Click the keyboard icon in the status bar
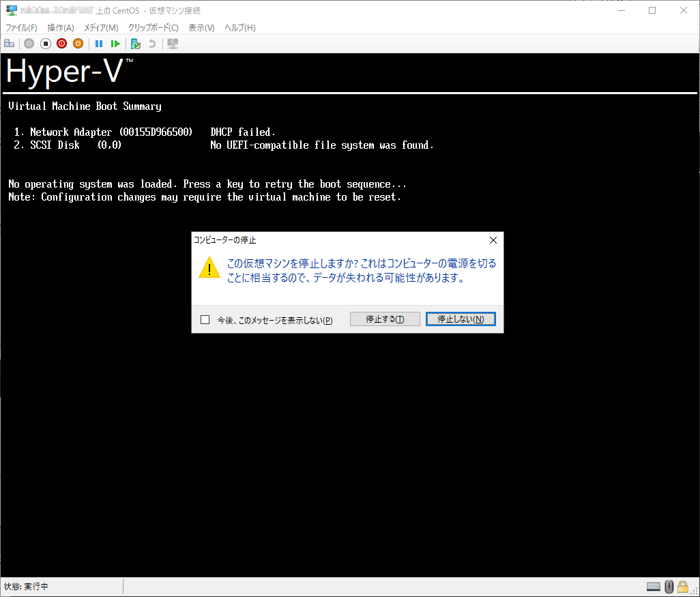This screenshot has width=700, height=597. point(653,586)
